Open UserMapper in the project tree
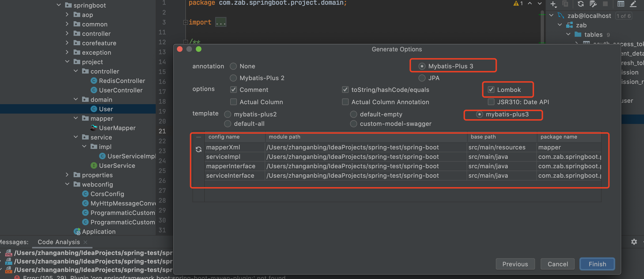644x279 pixels. (x=117, y=128)
